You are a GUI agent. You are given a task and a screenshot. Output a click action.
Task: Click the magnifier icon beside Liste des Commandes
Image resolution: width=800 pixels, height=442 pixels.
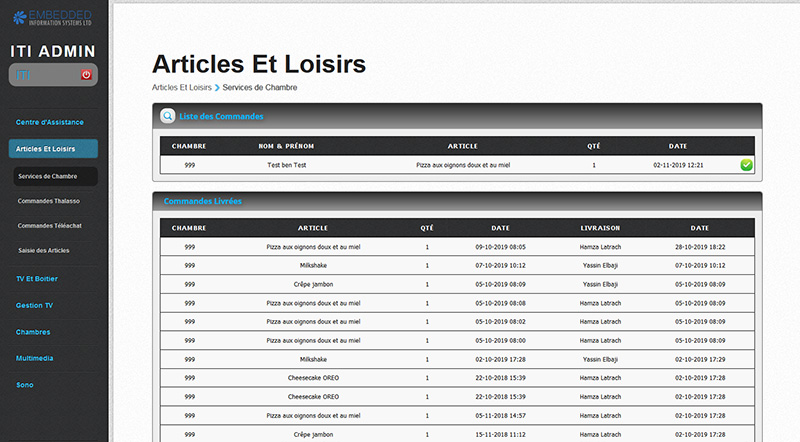pyautogui.click(x=168, y=117)
